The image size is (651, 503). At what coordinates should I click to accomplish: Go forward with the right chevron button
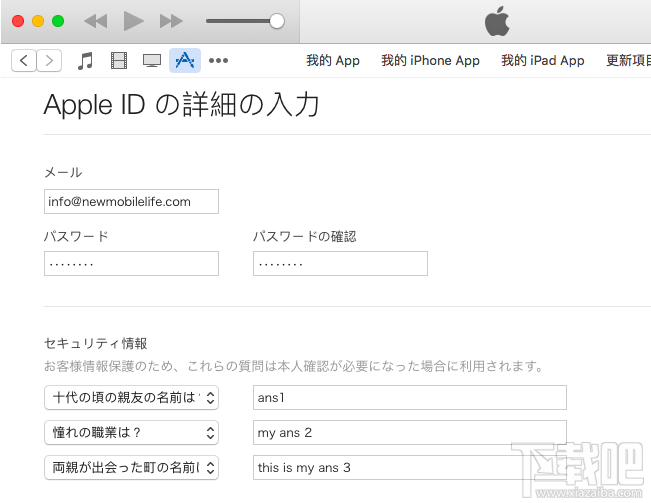tap(49, 61)
